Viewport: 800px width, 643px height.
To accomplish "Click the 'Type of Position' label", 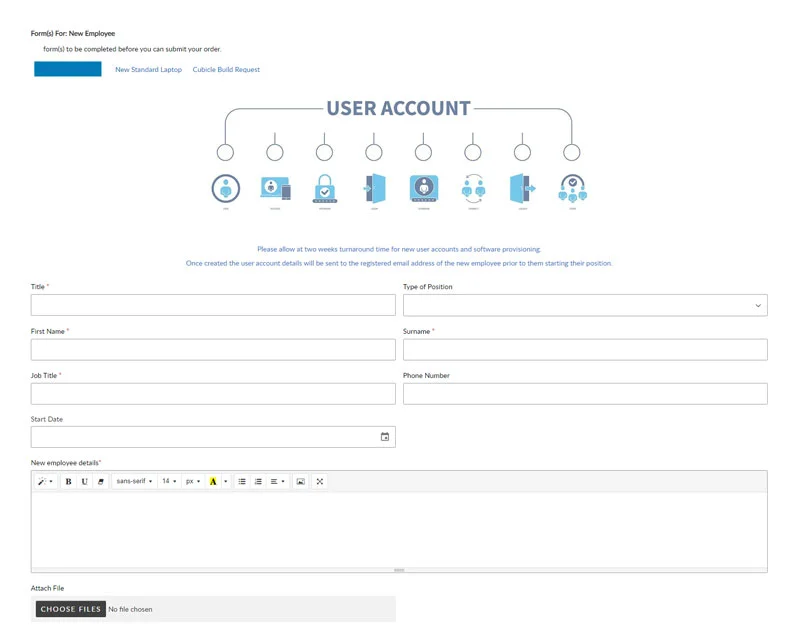I will (428, 287).
